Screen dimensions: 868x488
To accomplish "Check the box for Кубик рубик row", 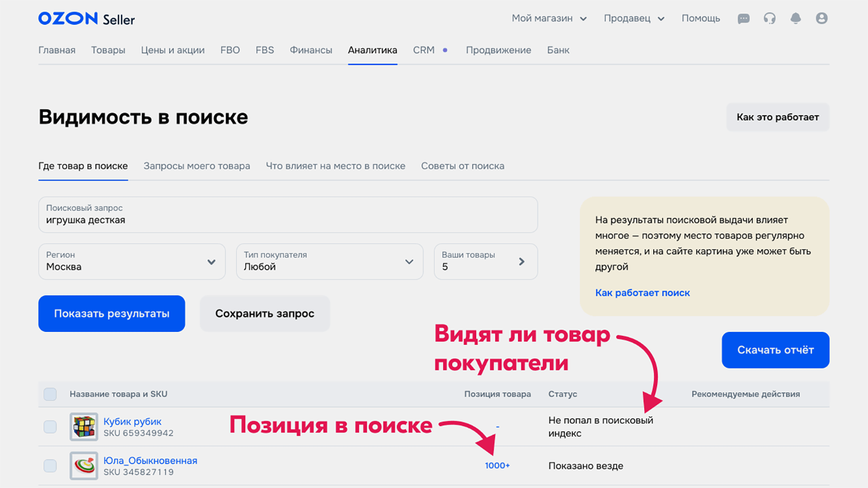I will 50,427.
